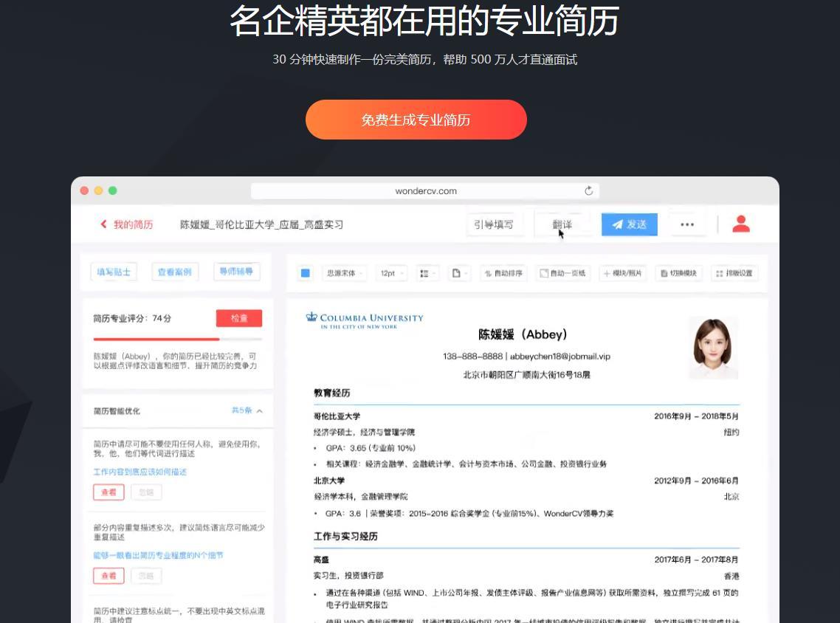Viewport: 840px width, 623px height.
Task: Click 查看 under the repeated description suggestion
Action: (109, 576)
